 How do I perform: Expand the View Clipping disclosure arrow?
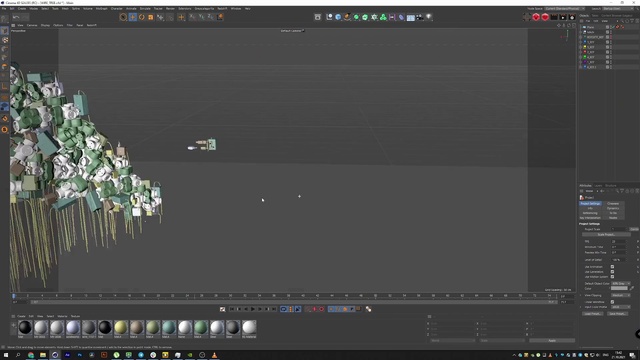581,295
